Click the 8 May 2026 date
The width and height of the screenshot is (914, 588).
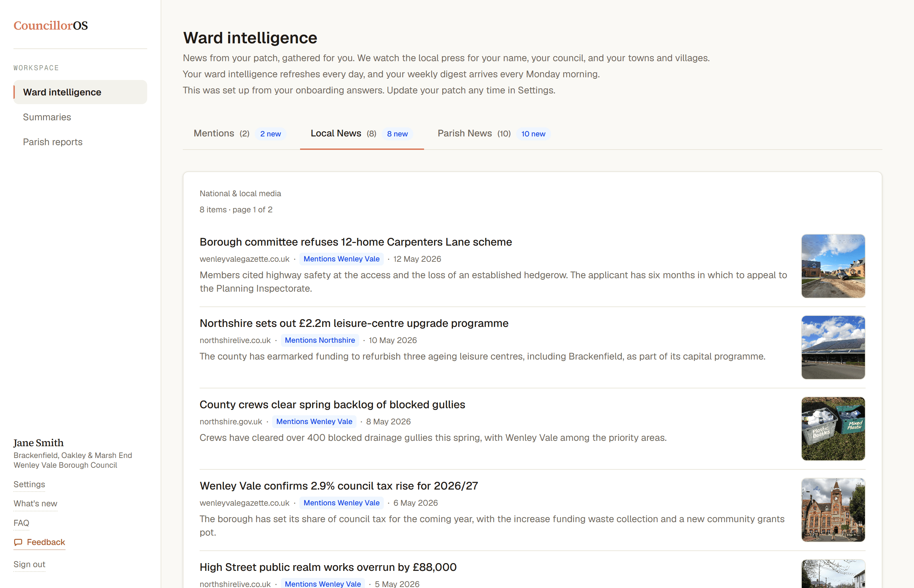(x=388, y=422)
